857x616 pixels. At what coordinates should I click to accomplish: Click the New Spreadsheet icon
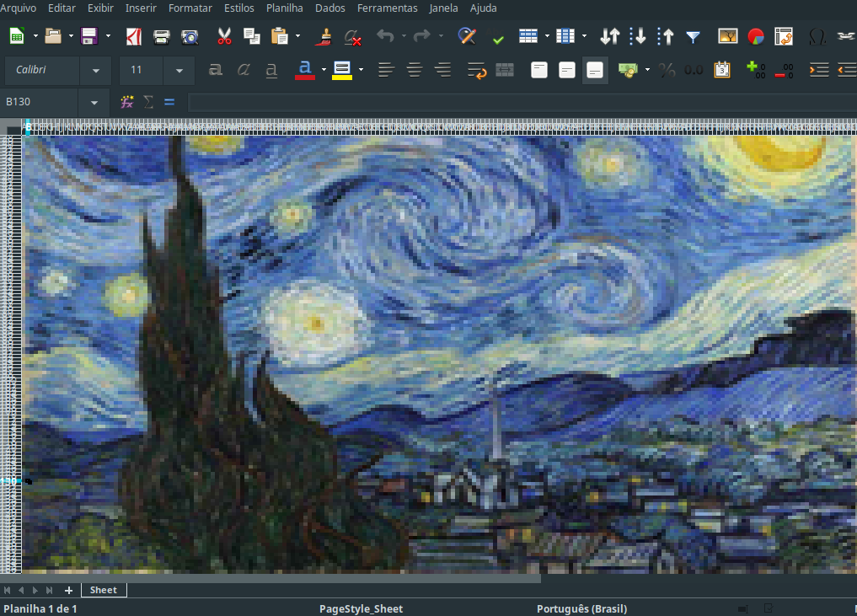point(17,36)
